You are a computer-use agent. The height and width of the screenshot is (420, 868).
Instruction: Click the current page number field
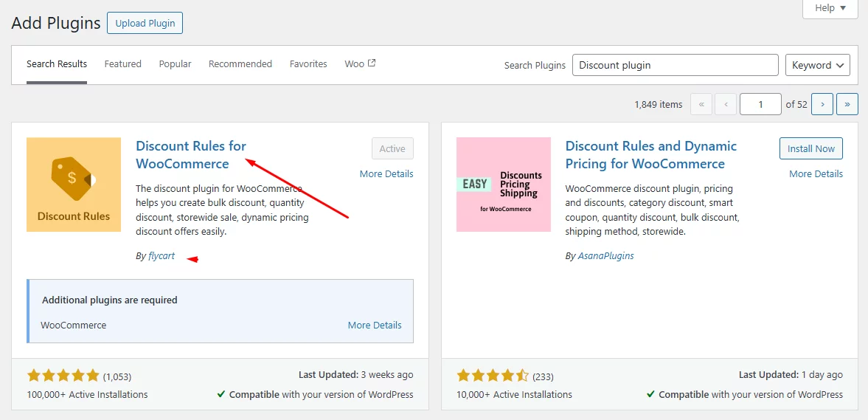coord(760,104)
